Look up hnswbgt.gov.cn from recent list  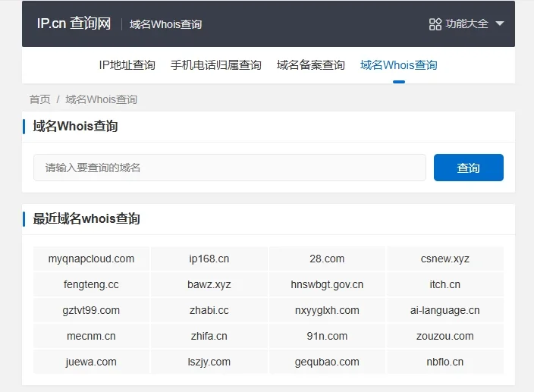tap(327, 285)
